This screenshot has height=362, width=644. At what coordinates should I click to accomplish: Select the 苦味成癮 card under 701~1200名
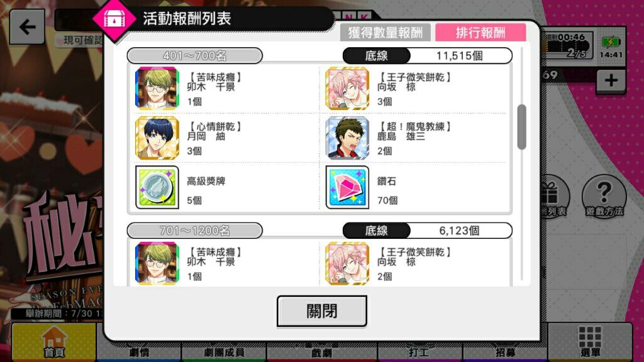(157, 263)
